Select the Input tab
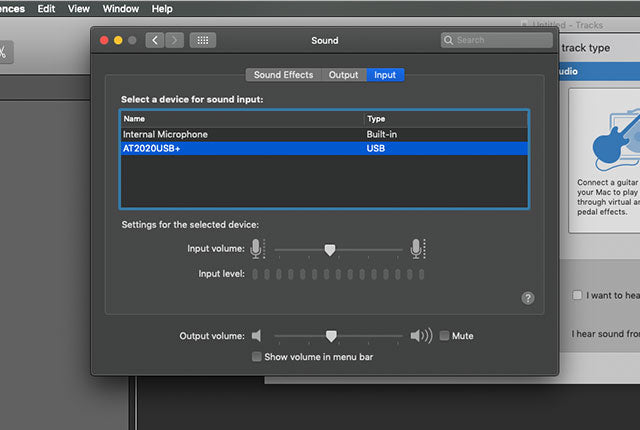This screenshot has height=430, width=640. point(385,75)
